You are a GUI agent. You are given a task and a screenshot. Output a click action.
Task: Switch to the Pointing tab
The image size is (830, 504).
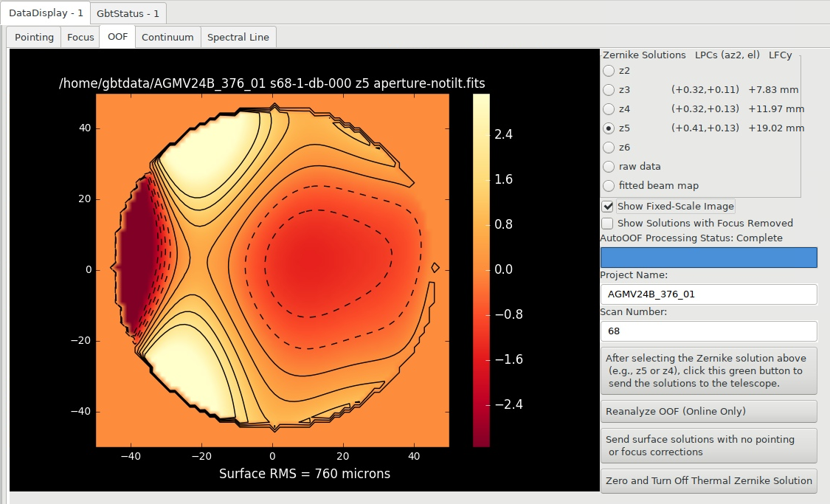34,37
